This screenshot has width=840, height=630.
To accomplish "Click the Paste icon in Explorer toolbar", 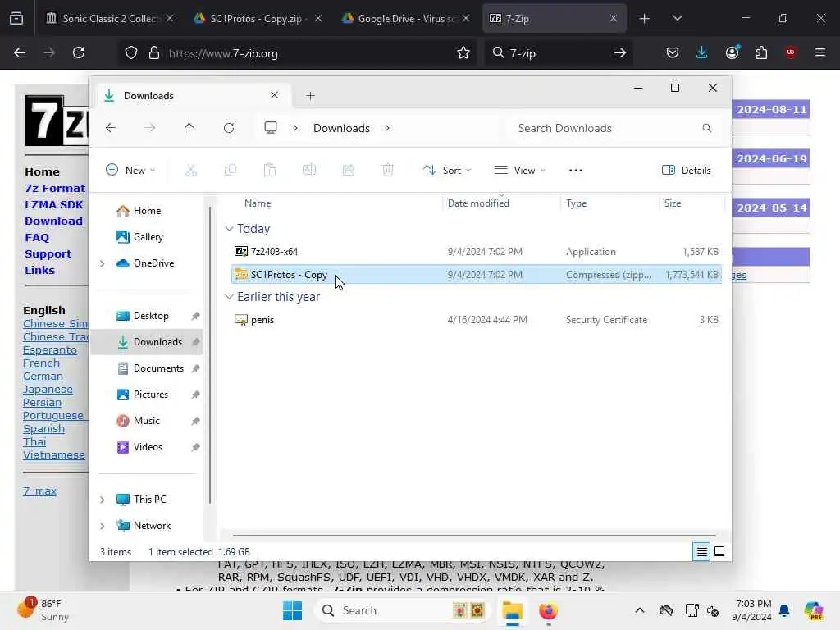I will [x=269, y=171].
